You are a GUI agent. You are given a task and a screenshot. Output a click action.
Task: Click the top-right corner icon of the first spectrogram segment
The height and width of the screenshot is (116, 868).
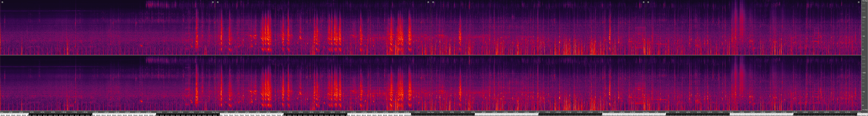pos(213,2)
